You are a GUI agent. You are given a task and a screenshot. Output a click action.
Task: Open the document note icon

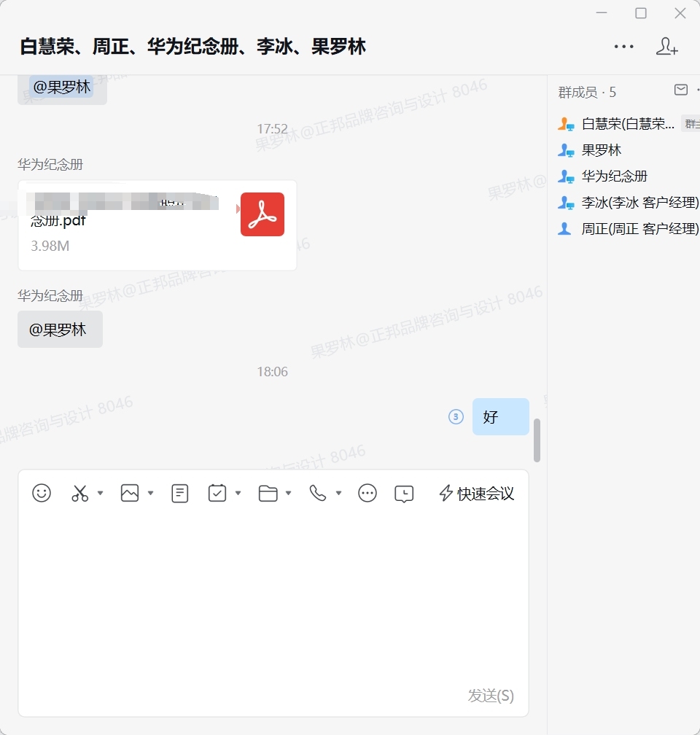pos(180,493)
